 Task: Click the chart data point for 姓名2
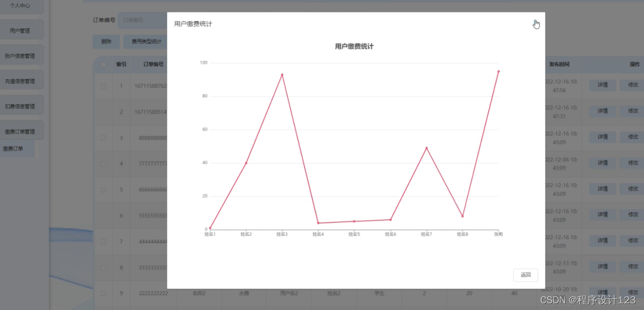pos(246,163)
